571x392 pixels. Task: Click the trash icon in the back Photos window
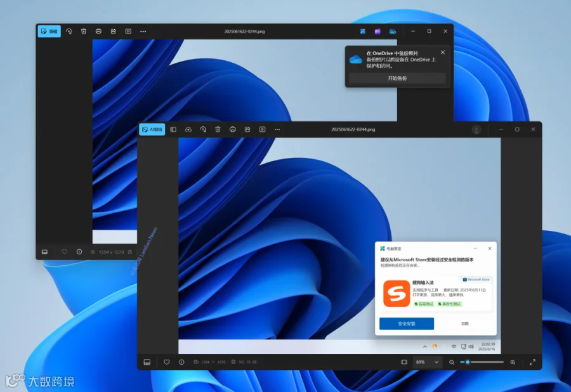84,31
